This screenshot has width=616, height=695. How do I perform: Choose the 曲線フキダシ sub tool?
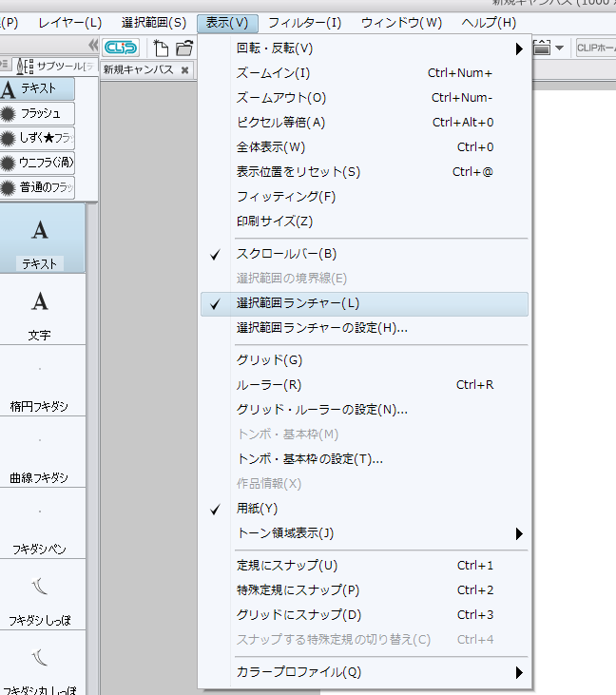tap(42, 453)
